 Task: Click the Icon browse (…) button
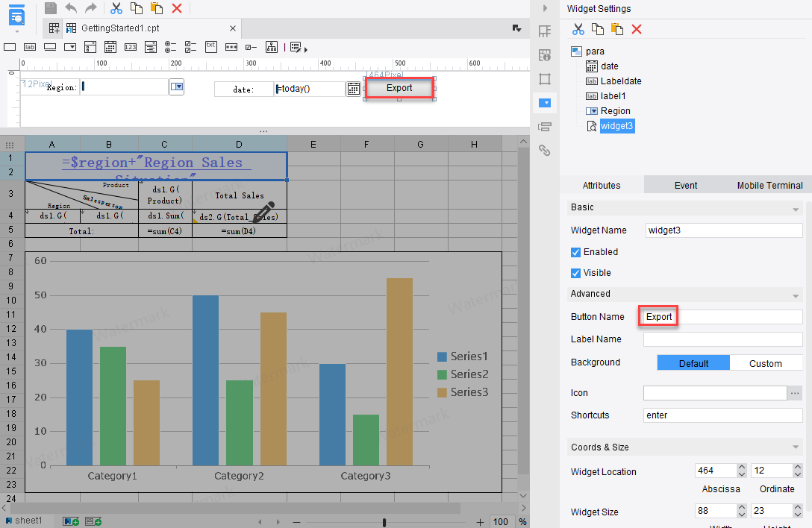(x=795, y=393)
